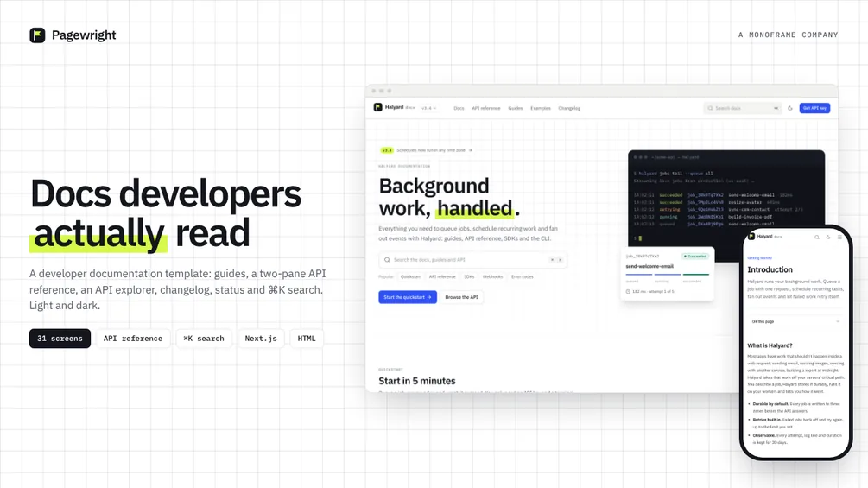Toggle dark mode in the Halyard navbar

[x=790, y=108]
